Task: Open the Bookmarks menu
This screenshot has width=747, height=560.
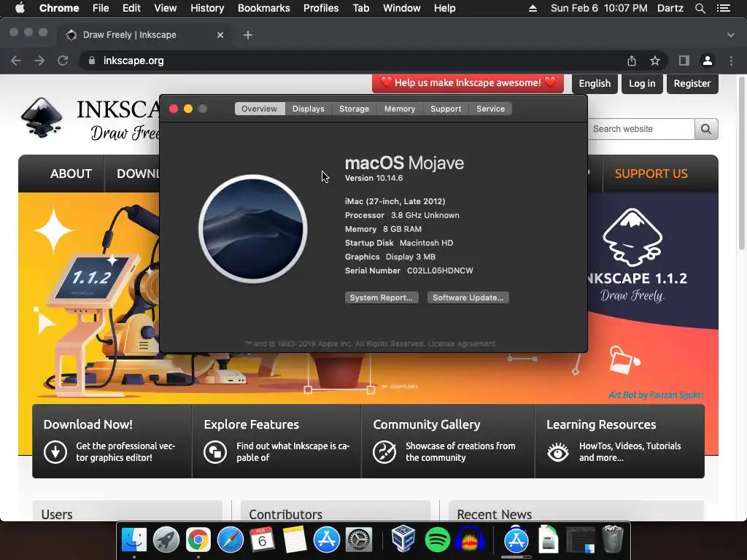Action: click(x=263, y=8)
